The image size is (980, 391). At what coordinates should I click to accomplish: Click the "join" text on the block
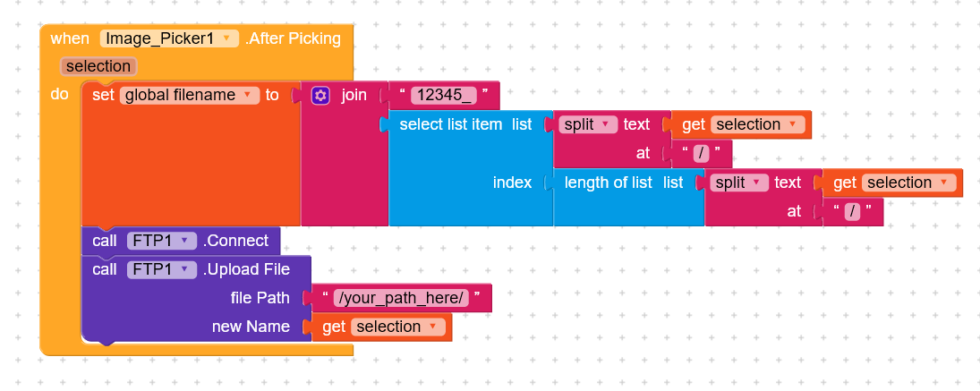[x=354, y=95]
